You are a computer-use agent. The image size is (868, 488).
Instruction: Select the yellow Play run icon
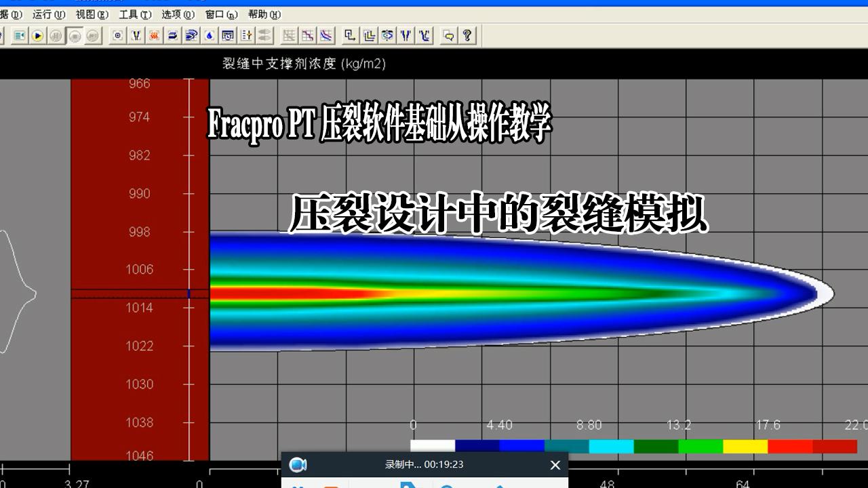(x=37, y=35)
